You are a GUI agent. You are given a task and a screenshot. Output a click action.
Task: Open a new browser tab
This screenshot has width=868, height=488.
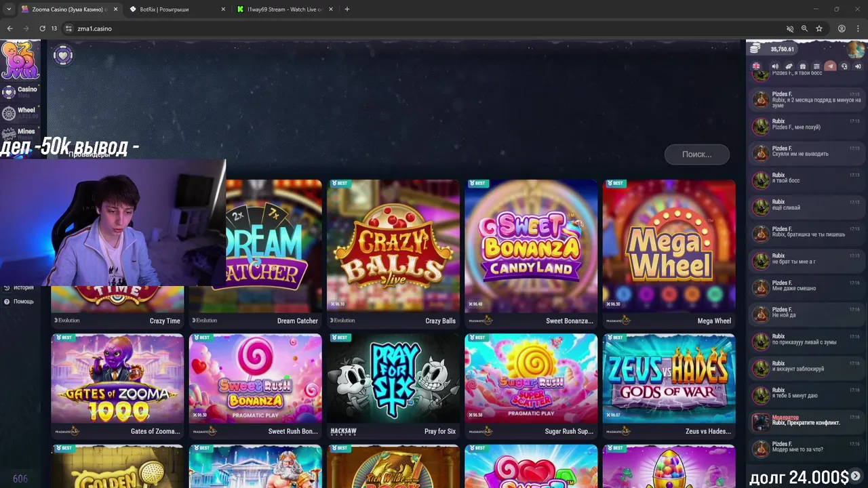coord(347,9)
